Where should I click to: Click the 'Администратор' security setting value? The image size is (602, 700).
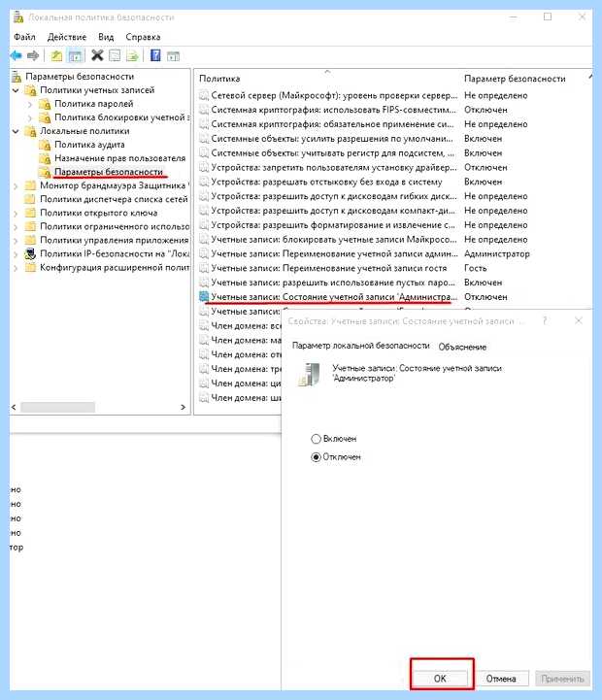[497, 254]
